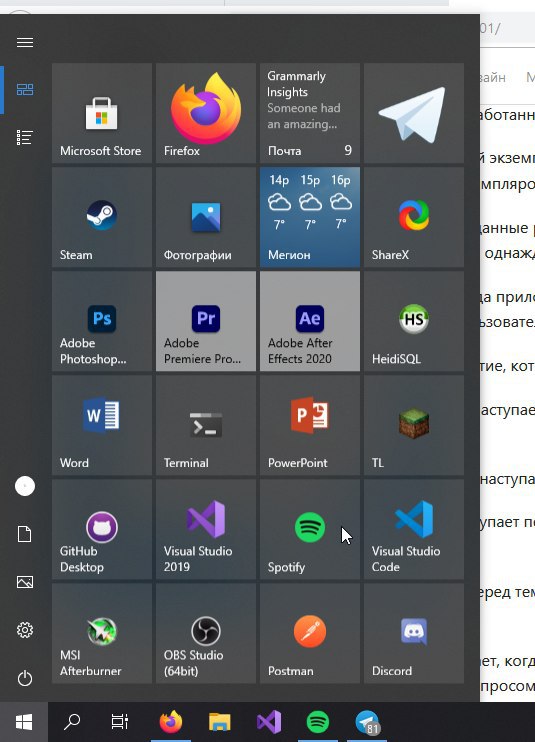This screenshot has width=535, height=742.
Task: Switch to all apps list view
Action: click(x=25, y=138)
